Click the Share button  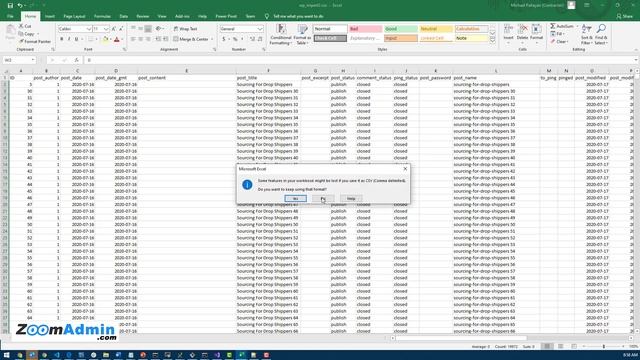(625, 16)
